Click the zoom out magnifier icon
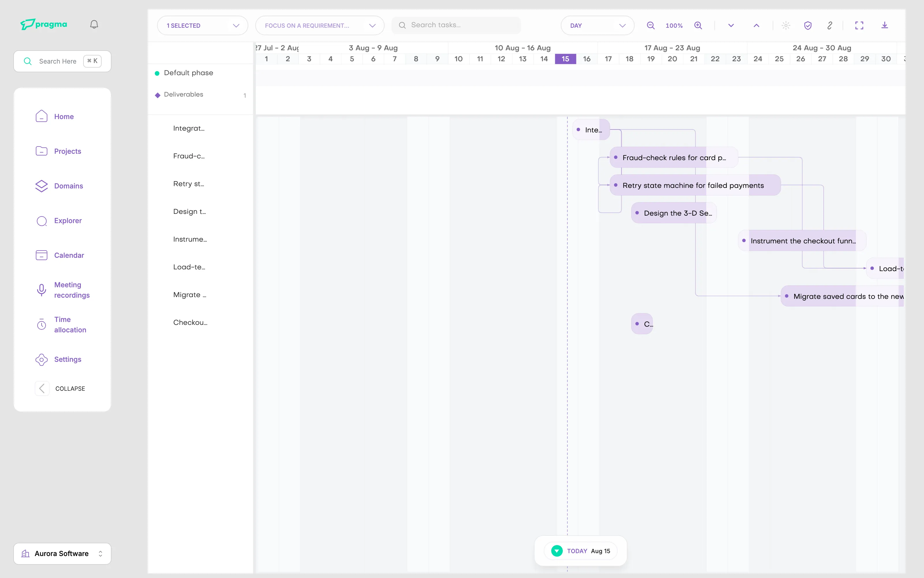 pyautogui.click(x=651, y=26)
